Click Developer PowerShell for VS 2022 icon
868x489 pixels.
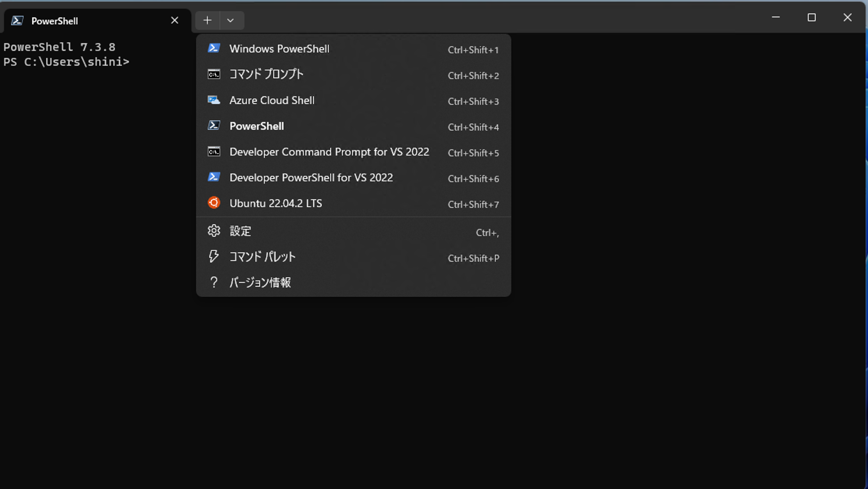tap(214, 177)
